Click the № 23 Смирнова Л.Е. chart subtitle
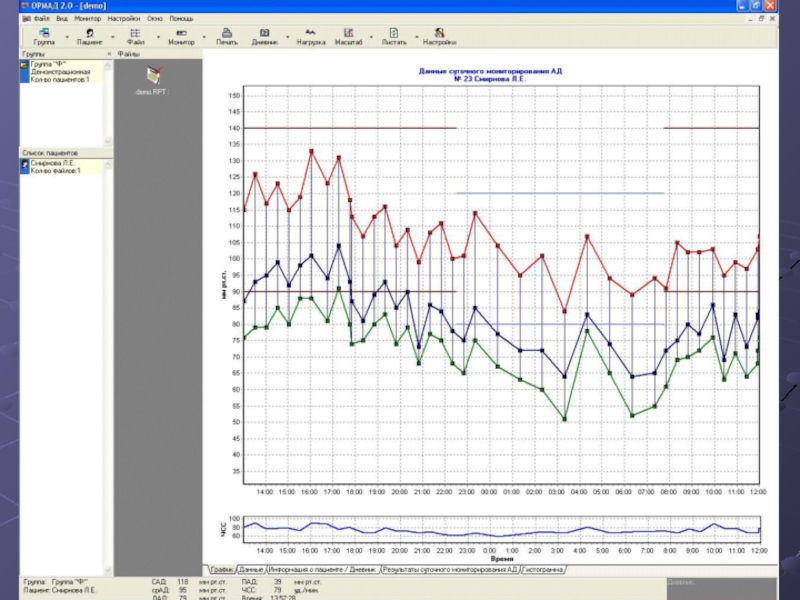800x600 pixels. [490, 79]
